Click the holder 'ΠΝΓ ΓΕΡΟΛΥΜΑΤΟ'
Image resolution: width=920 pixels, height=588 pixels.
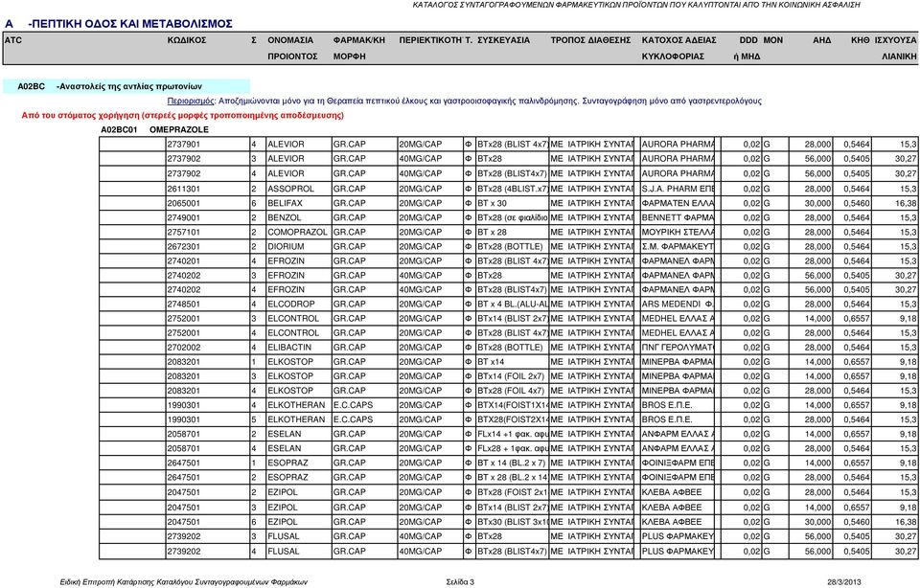[678, 348]
